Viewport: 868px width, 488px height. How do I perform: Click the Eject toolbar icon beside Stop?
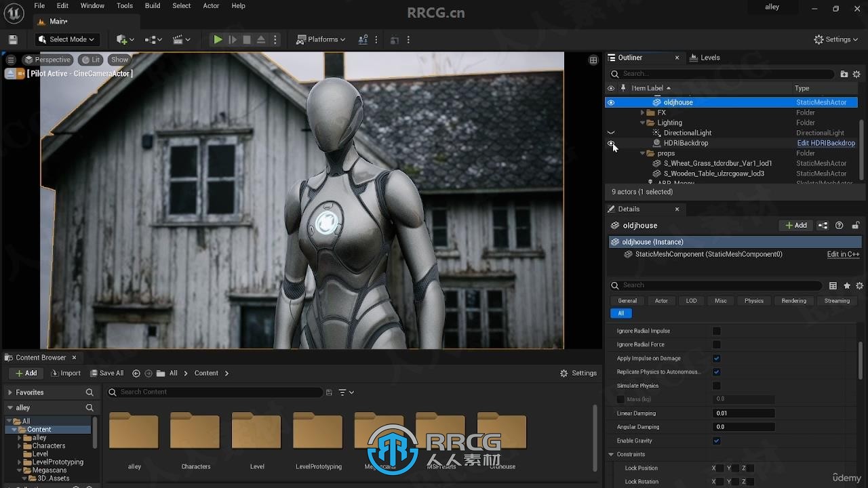[x=261, y=40]
